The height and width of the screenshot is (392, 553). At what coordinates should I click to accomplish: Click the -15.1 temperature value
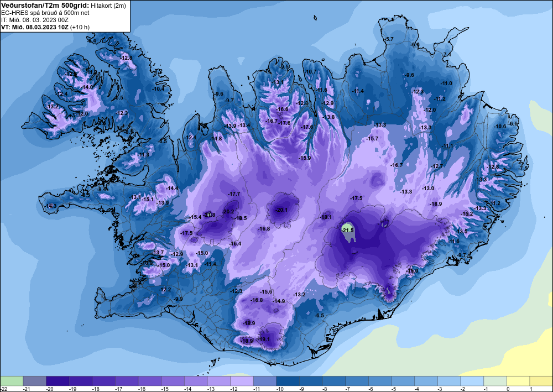[x=148, y=200]
